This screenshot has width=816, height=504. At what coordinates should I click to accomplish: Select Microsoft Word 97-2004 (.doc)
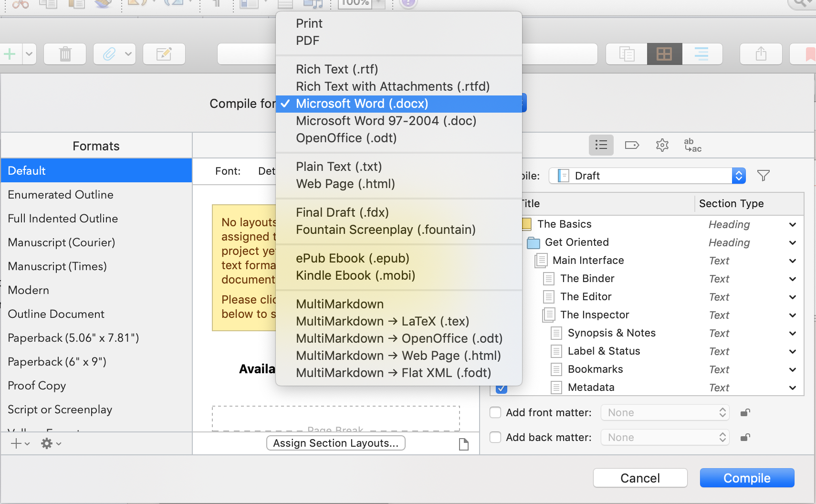(x=399, y=121)
